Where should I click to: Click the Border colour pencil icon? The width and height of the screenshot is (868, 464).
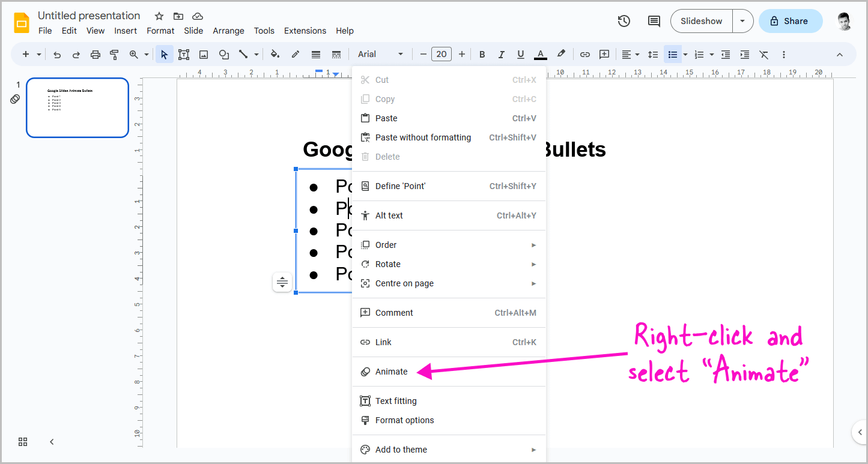point(296,55)
